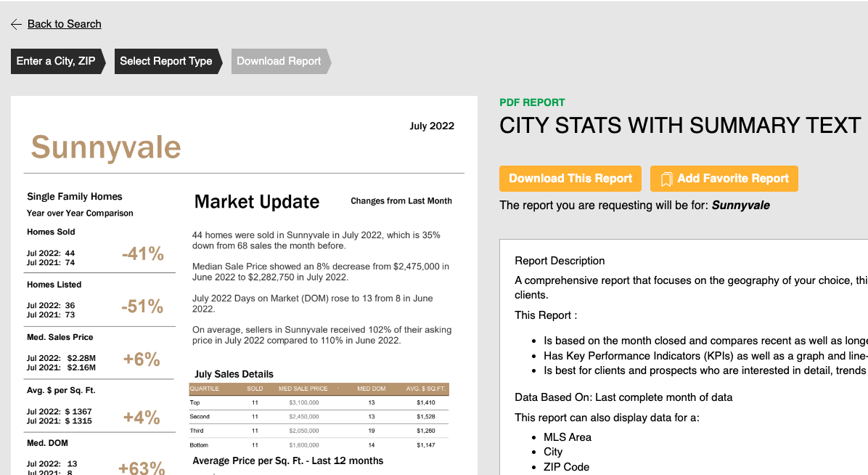This screenshot has width=868, height=475.
Task: Click the back arrow icon
Action: click(16, 25)
